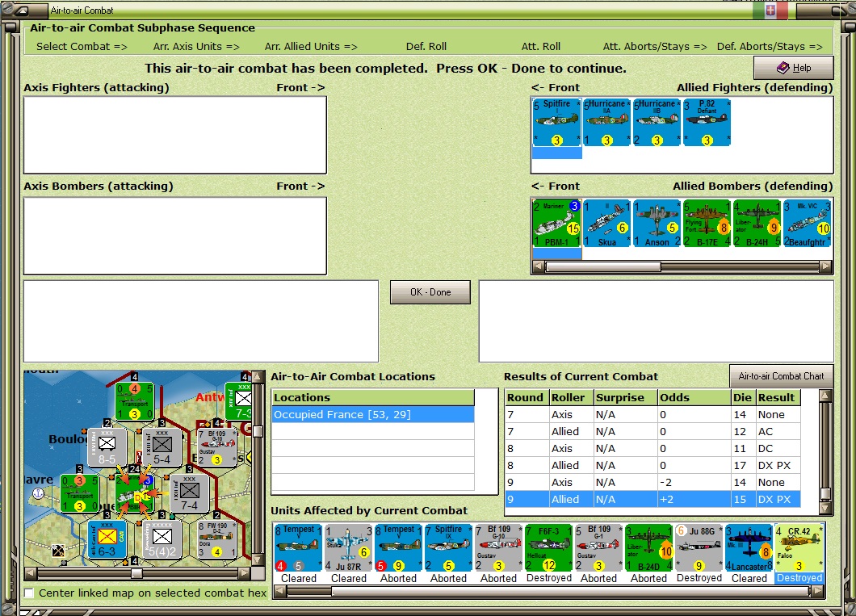Select the Hurricane IIA fighter counter
The image size is (856, 616).
(606, 122)
